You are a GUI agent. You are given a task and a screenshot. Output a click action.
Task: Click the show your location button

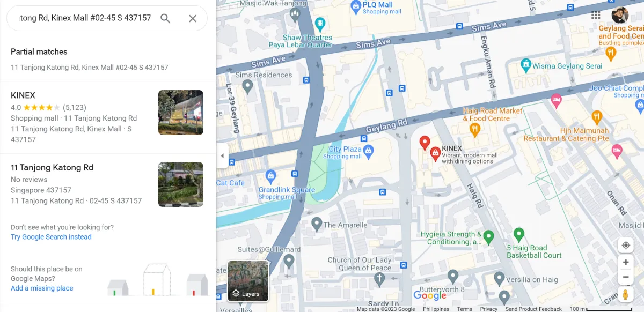point(626,246)
